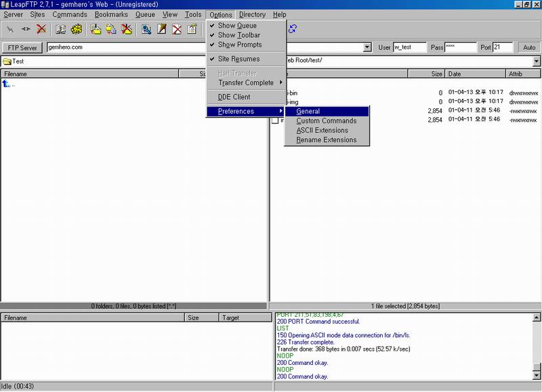Choose ASCII Extensions from the submenu
The width and height of the screenshot is (542, 392).
point(327,131)
